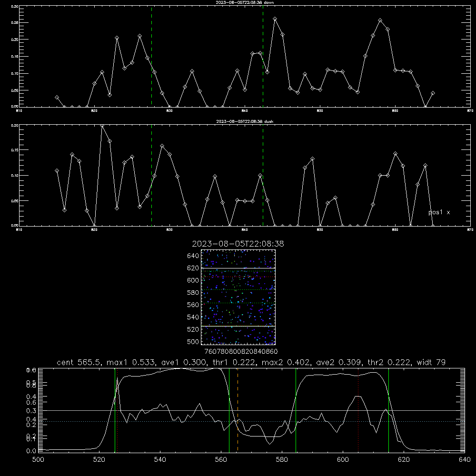Click the scatter image x-axis label string '760780800820840860'
476x476 pixels.
241,352
